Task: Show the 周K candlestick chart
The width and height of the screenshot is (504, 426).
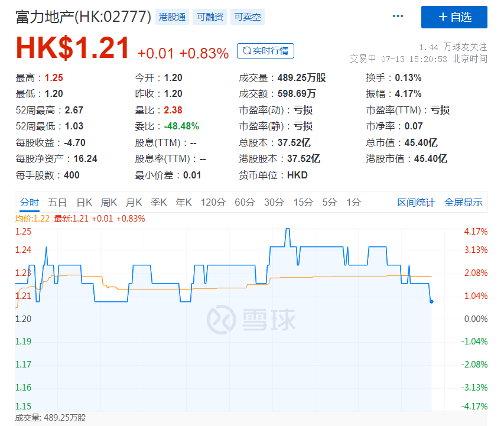Action: tap(109, 202)
